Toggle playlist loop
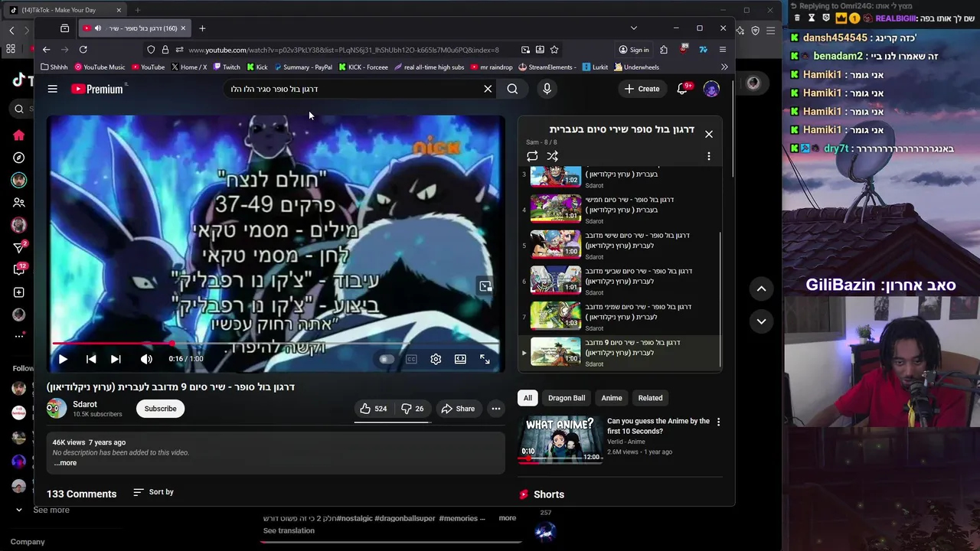The height and width of the screenshot is (551, 980). (x=532, y=156)
